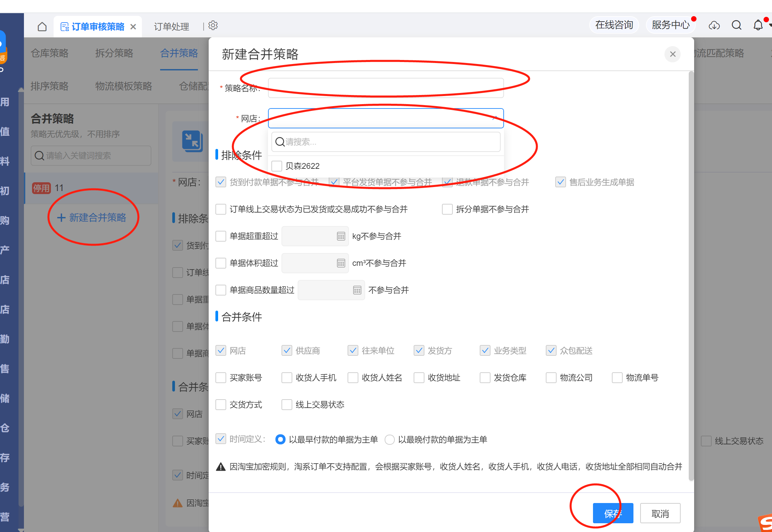Toggle 货到付款单据不参与合并 checkbox in dialog
The image size is (772, 532).
221,182
